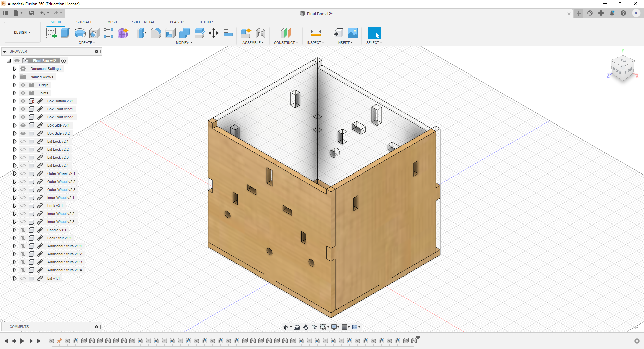Jump to the timeline end

coord(39,341)
